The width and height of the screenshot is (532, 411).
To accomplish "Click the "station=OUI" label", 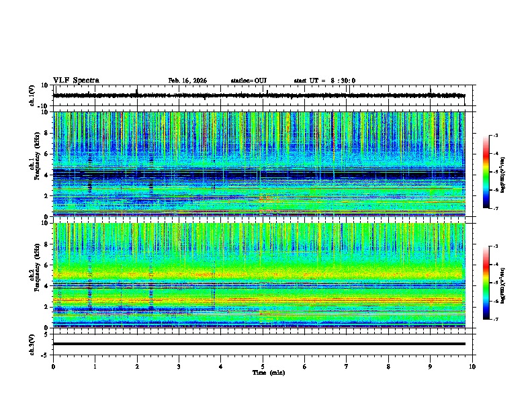I will click(249, 81).
